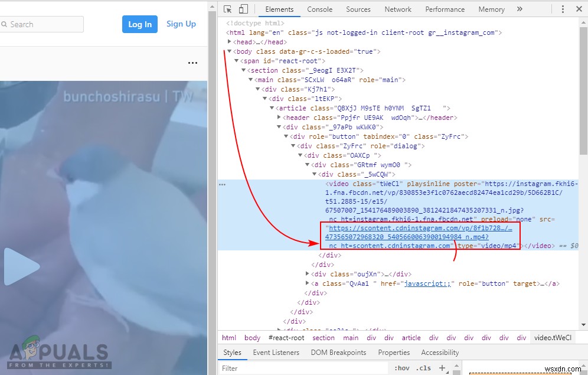Select the Styles pane tab
The height and width of the screenshot is (375, 588).
point(232,353)
